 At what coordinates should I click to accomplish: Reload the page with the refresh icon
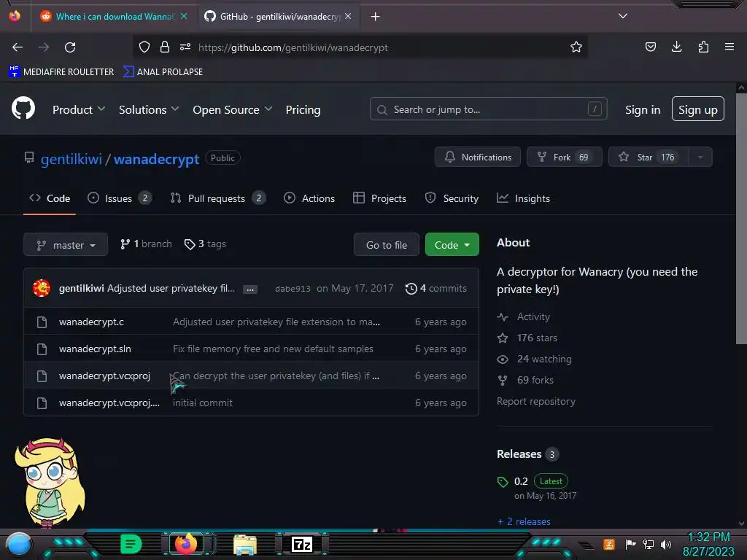[x=70, y=47]
